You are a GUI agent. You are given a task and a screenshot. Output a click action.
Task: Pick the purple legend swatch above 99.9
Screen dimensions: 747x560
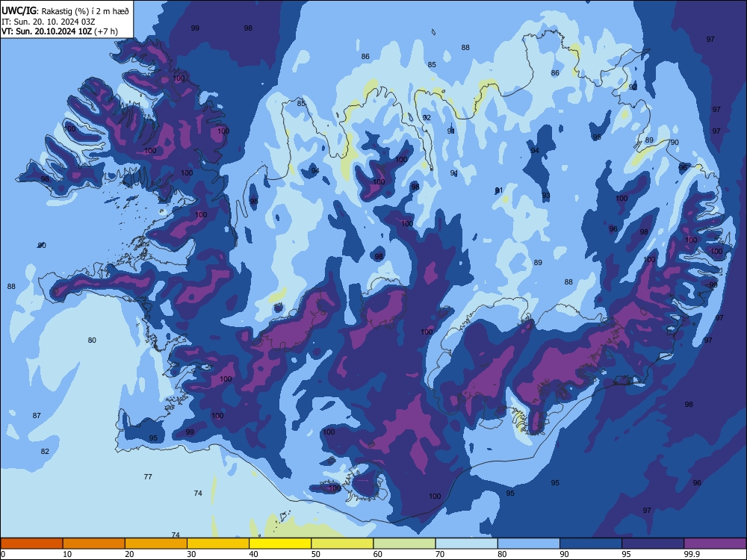point(715,544)
